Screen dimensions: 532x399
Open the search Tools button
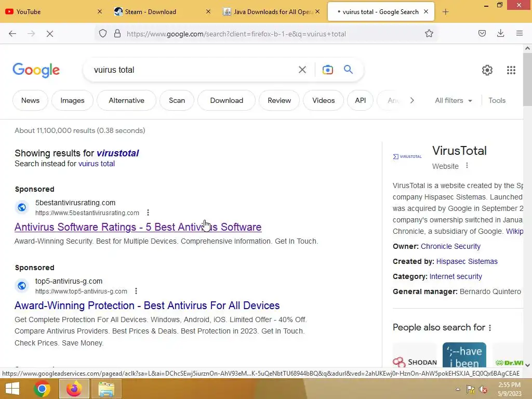497,100
